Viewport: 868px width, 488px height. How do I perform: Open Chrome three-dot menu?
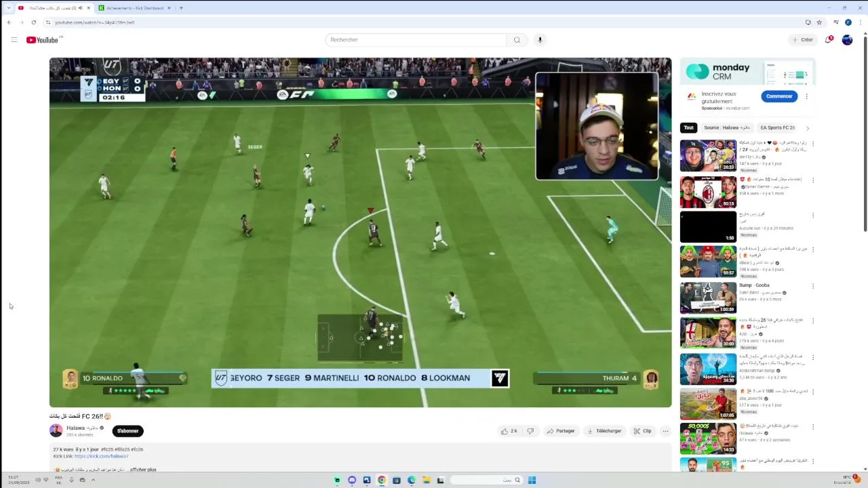click(860, 22)
